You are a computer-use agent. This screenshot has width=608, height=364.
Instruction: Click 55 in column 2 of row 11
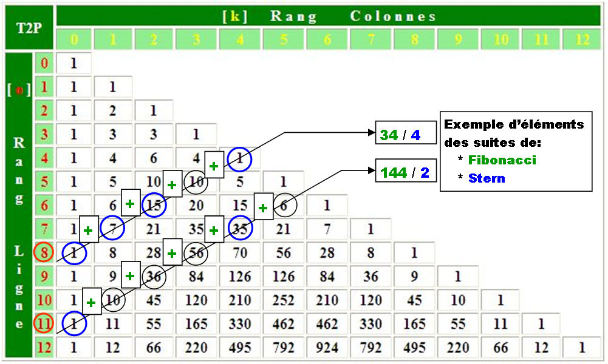click(x=154, y=323)
